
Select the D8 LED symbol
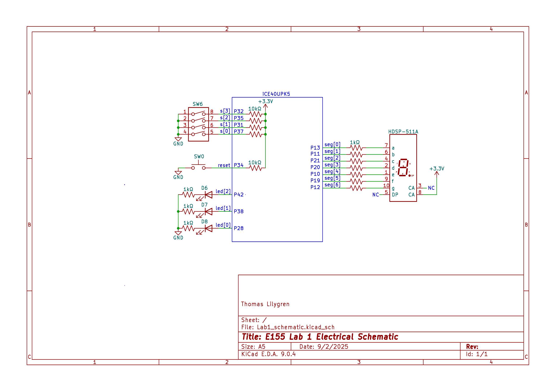(208, 228)
